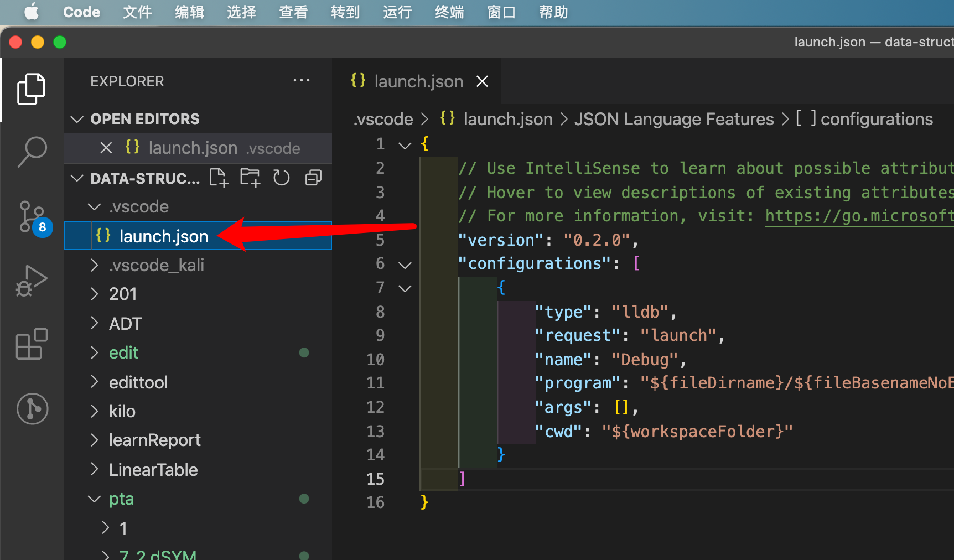Close launch.json in Open Editors list
Image resolution: width=954 pixels, height=560 pixels.
pyautogui.click(x=106, y=148)
